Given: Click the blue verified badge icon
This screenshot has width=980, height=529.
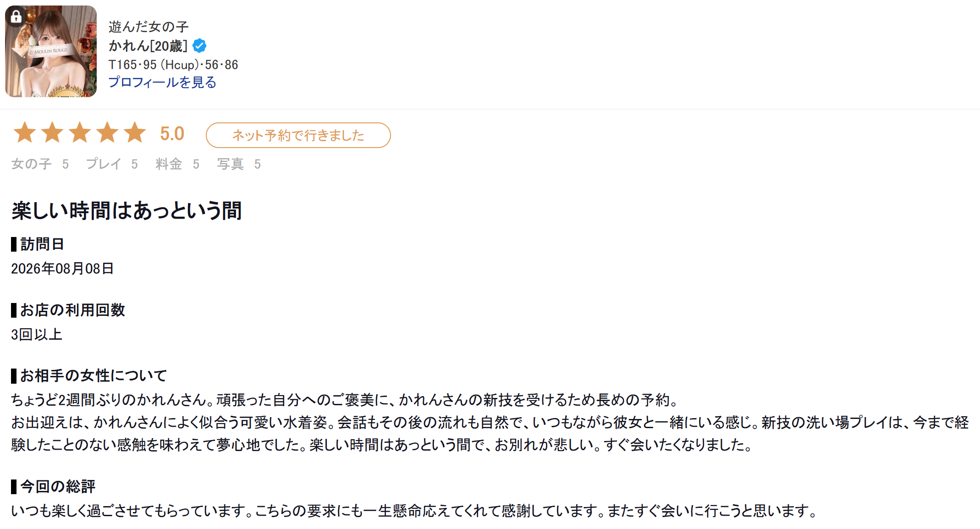Looking at the screenshot, I should click(x=199, y=46).
